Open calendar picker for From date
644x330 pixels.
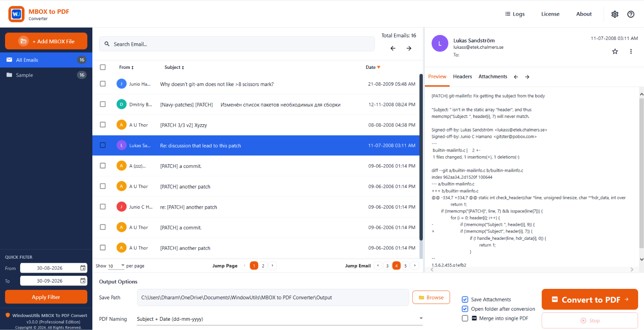(x=83, y=268)
